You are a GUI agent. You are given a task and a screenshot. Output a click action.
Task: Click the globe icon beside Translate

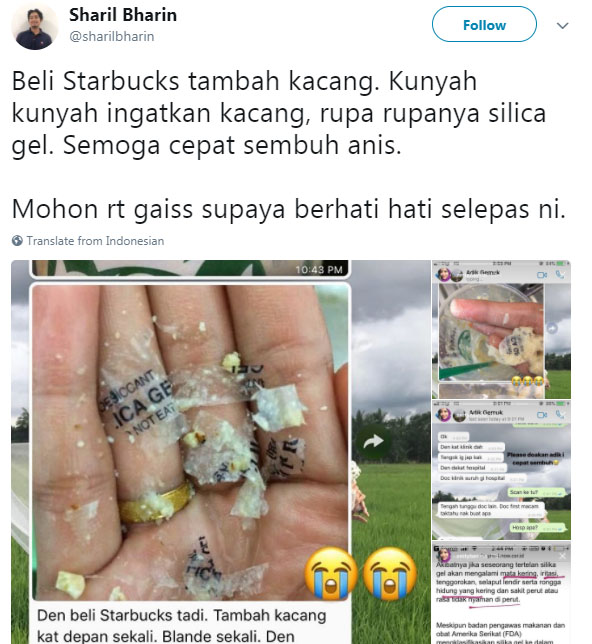tap(17, 241)
